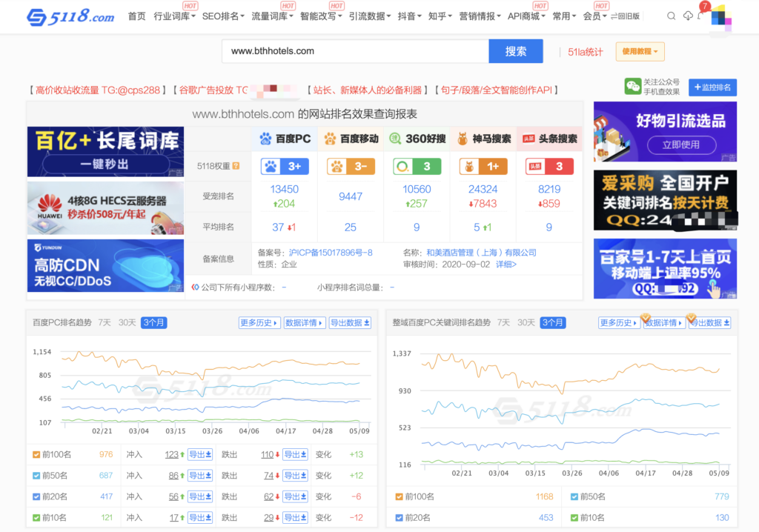Click the Baidu PC paw weight badge 3+
Viewport: 759px width, 532px height.
coord(285,167)
